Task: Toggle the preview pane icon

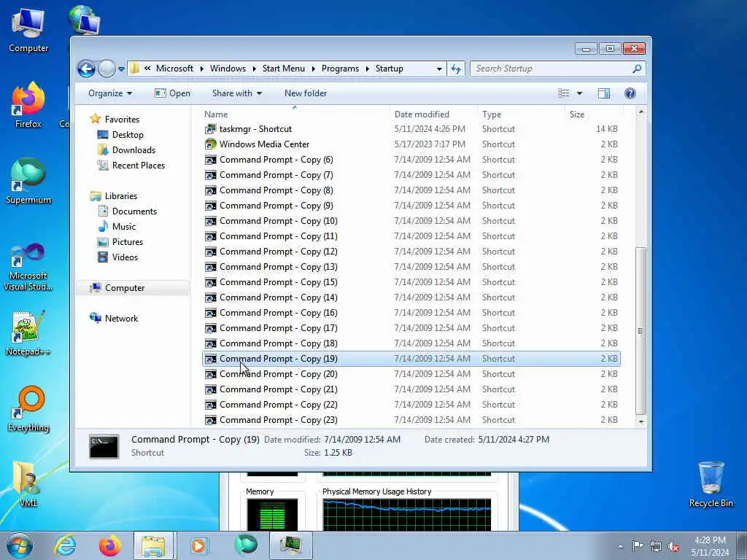Action: tap(604, 93)
